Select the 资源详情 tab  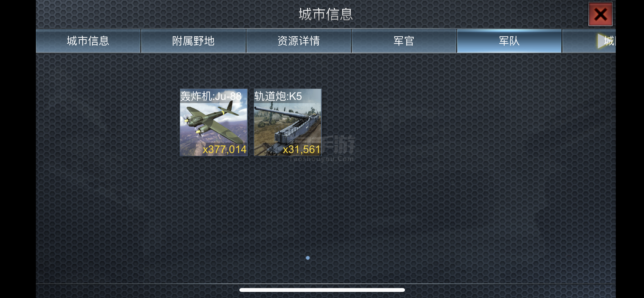pos(299,41)
